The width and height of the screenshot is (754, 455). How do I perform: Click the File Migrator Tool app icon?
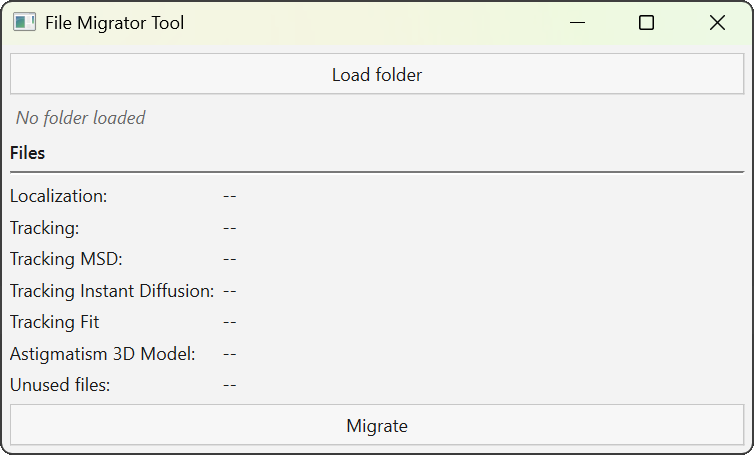[24, 23]
